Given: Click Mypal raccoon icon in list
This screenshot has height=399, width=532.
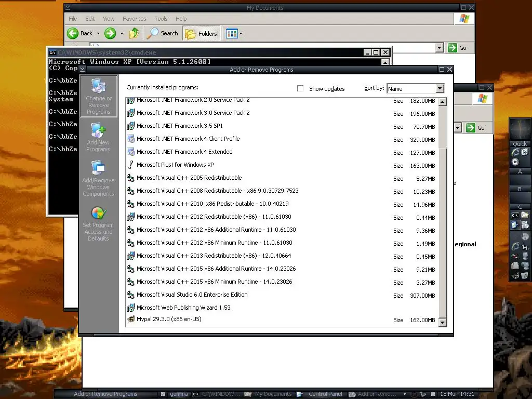Looking at the screenshot, I should tap(130, 319).
